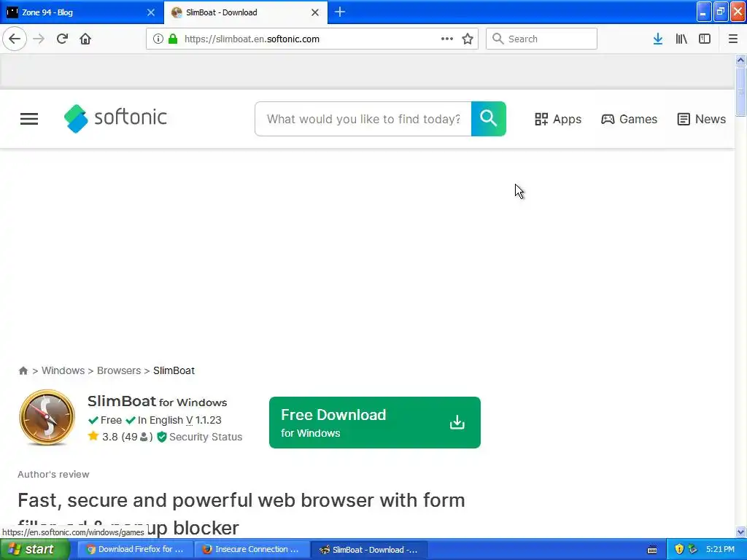Click the 3.8 (49) rating text
The width and height of the screenshot is (747, 560).
click(x=126, y=437)
